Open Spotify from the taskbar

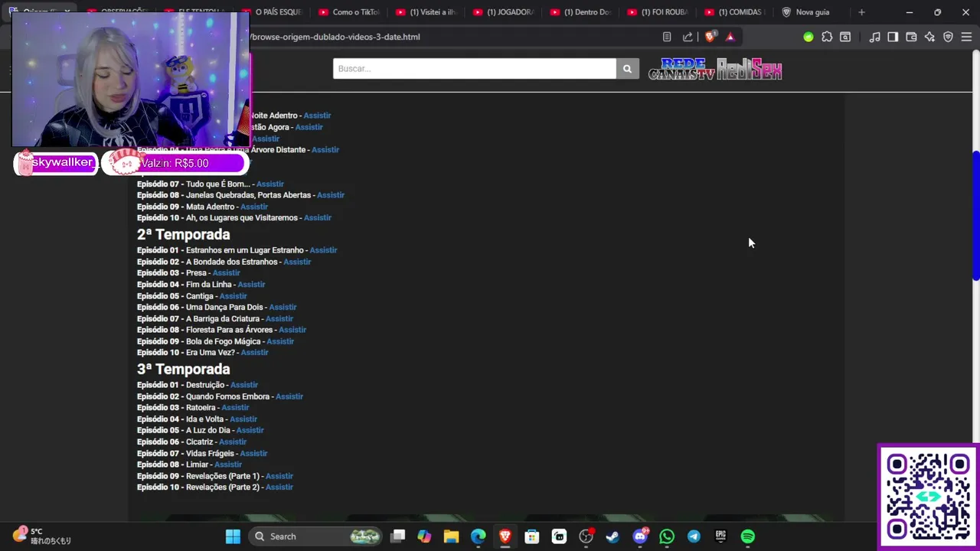[748, 536]
